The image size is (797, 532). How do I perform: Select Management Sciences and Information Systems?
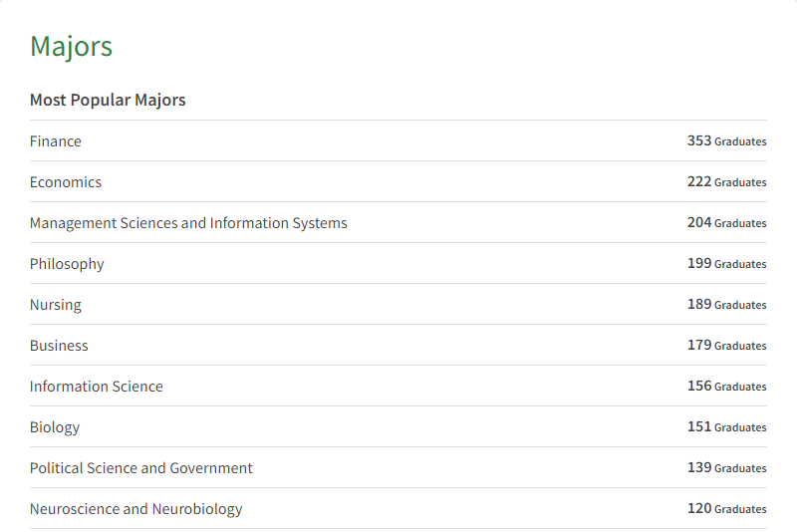point(188,223)
